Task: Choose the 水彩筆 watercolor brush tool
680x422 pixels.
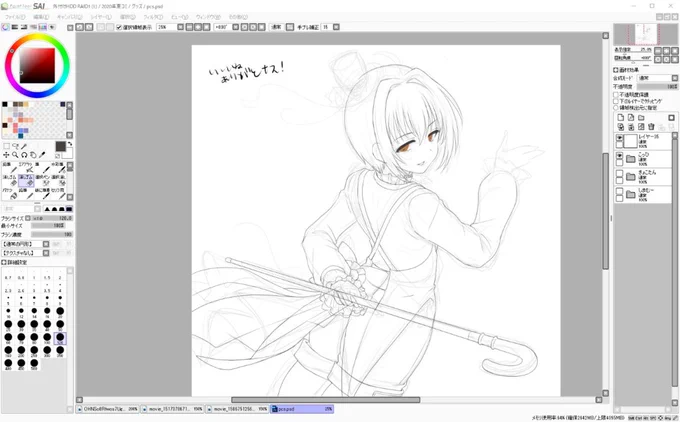Action: click(58, 167)
